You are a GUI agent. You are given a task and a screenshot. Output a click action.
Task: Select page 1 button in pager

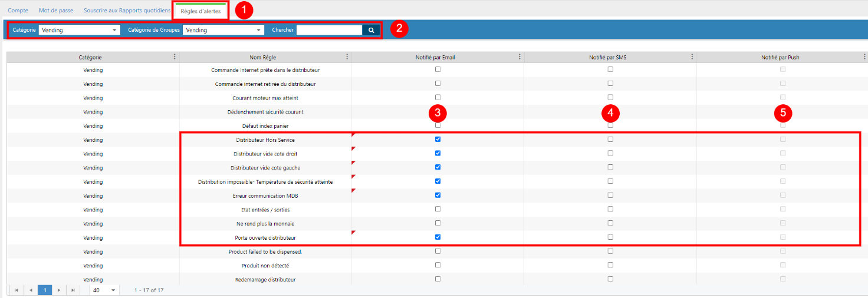click(45, 290)
